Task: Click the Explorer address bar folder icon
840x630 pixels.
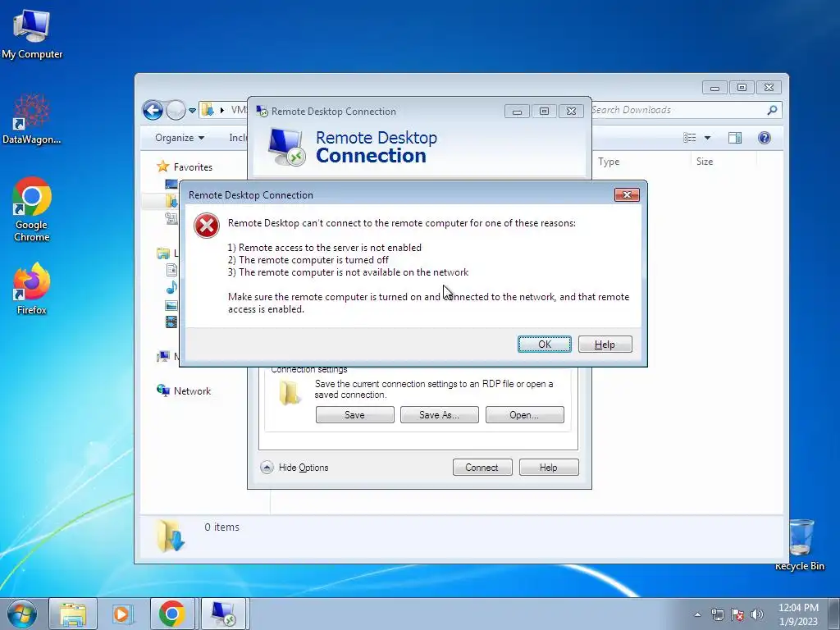Action: coord(208,110)
